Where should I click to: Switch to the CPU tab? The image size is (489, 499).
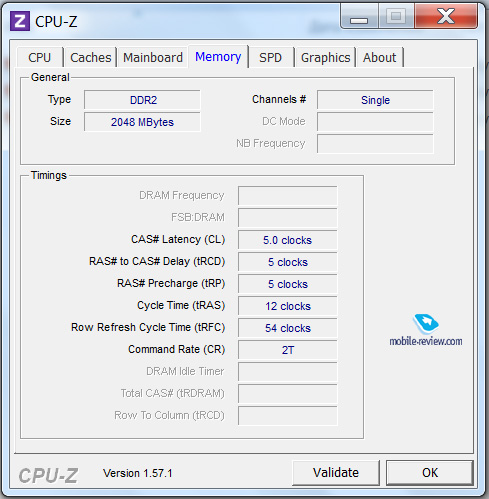click(x=40, y=57)
